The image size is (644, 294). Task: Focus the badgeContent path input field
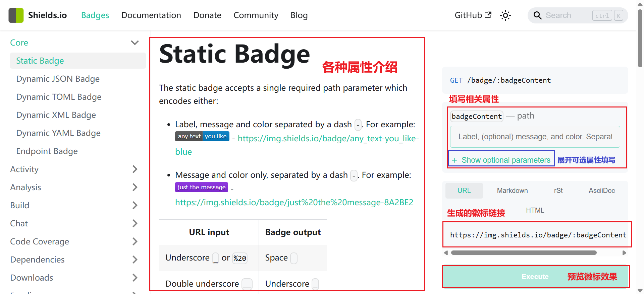click(535, 137)
